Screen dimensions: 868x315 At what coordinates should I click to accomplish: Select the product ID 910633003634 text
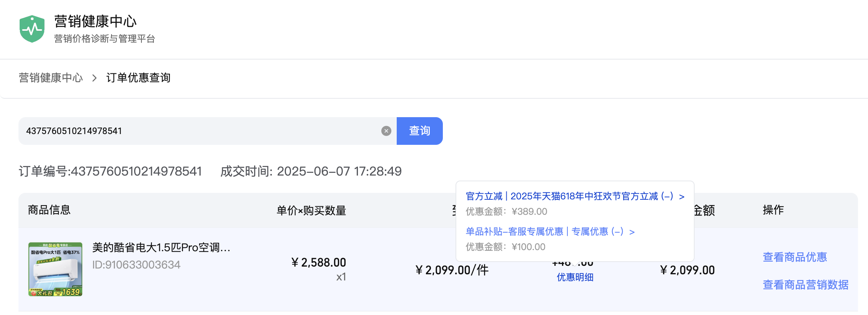point(136,265)
